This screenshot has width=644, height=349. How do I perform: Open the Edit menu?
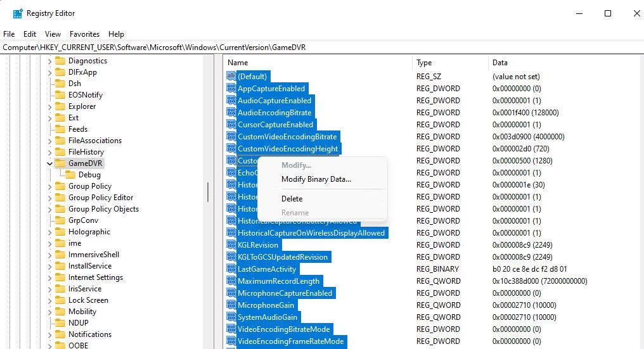tap(30, 34)
